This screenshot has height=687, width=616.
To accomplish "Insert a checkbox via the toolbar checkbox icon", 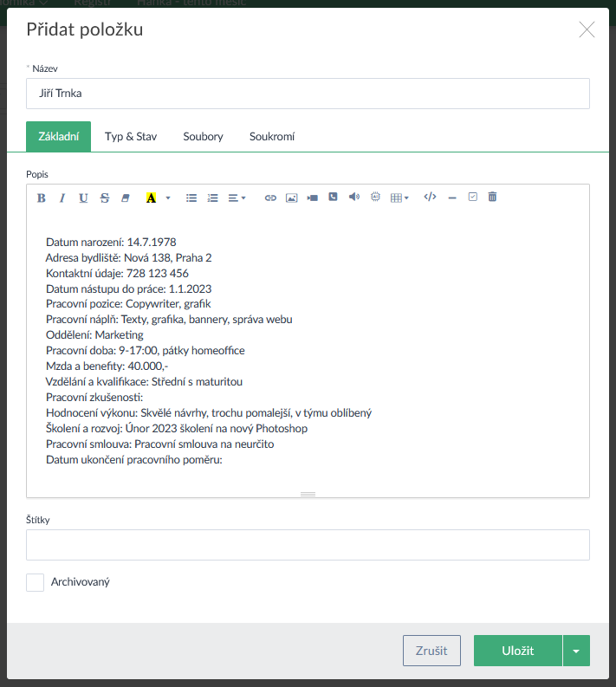I will click(x=472, y=198).
